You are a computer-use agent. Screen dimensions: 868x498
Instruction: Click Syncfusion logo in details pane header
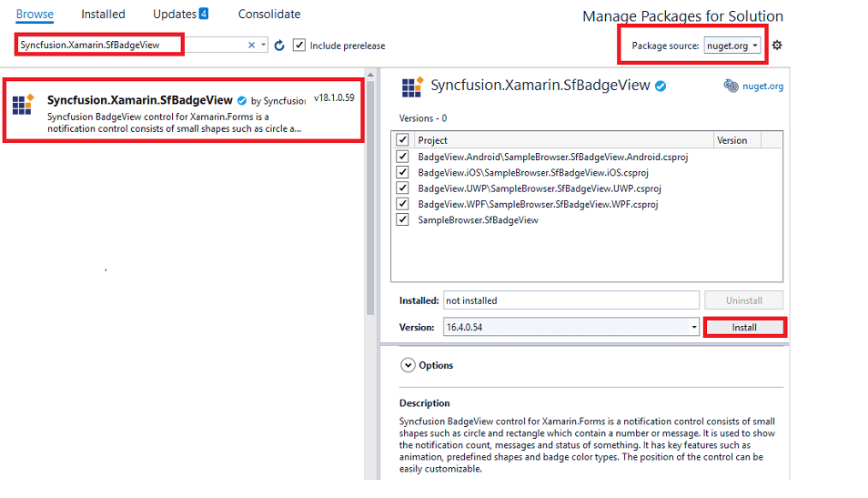[412, 86]
